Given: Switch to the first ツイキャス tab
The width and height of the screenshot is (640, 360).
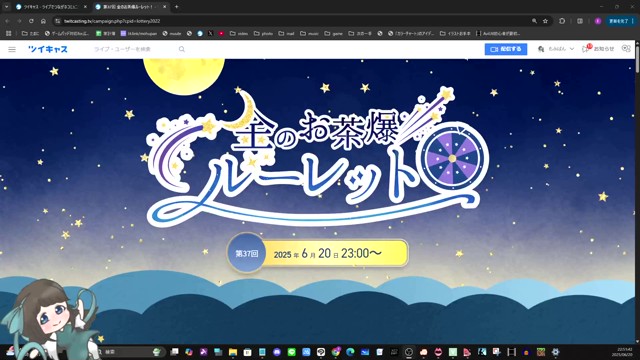Looking at the screenshot, I should click(x=51, y=7).
